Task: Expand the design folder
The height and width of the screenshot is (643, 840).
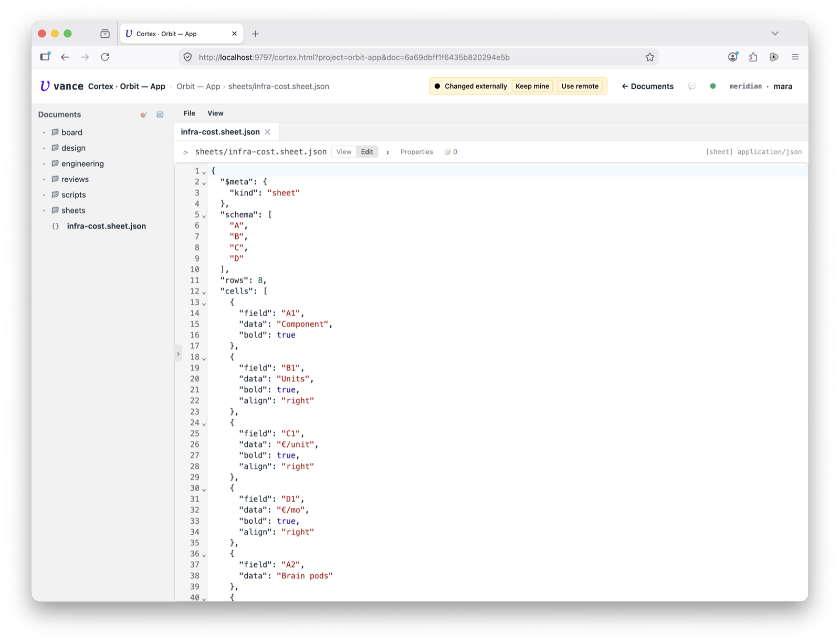Action: pyautogui.click(x=44, y=148)
